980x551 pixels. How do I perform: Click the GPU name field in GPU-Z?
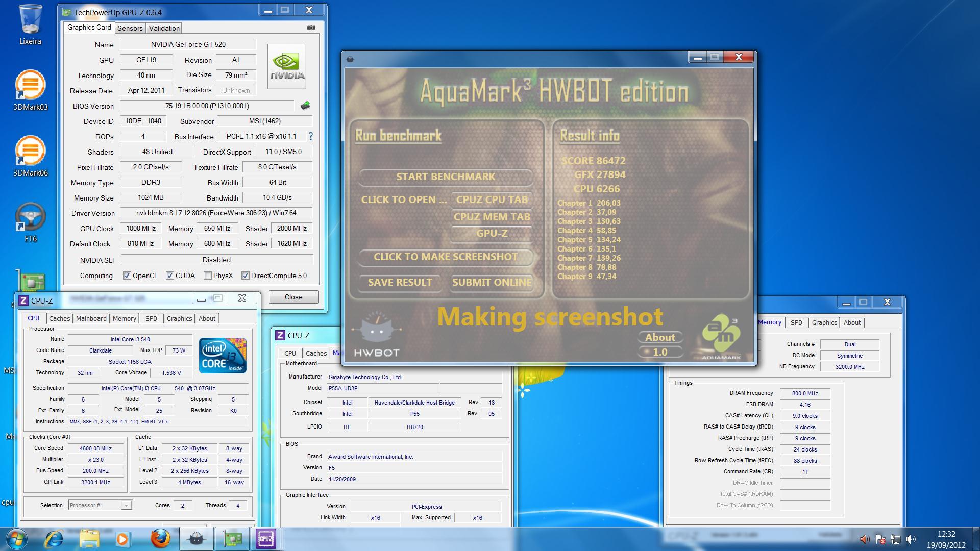(x=146, y=60)
